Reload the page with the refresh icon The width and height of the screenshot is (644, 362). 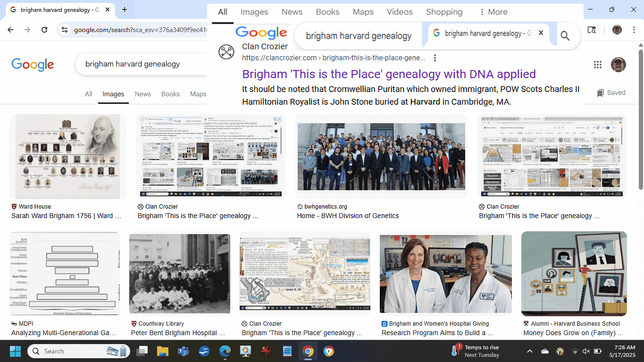pyautogui.click(x=44, y=30)
